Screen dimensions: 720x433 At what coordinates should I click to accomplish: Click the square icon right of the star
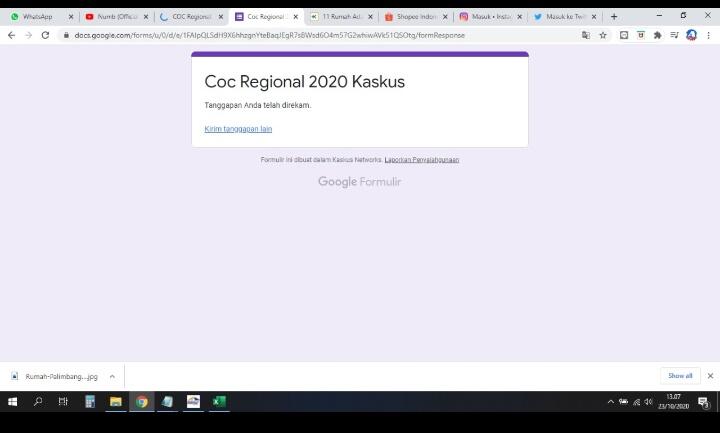pos(624,35)
